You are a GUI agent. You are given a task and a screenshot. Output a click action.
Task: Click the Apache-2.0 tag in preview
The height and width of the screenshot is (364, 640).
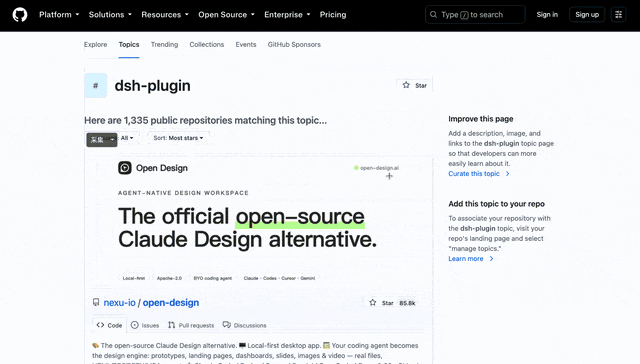(x=169, y=278)
